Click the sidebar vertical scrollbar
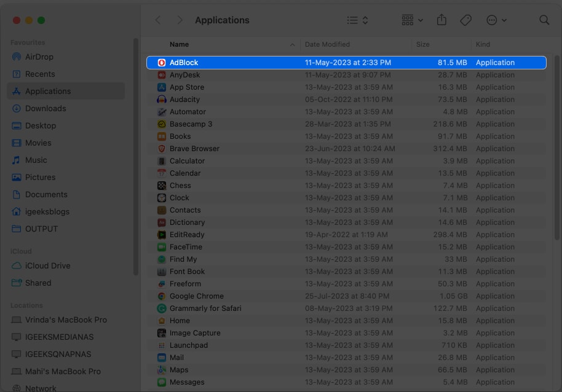Screen dimensions: 562x392 tap(135, 157)
